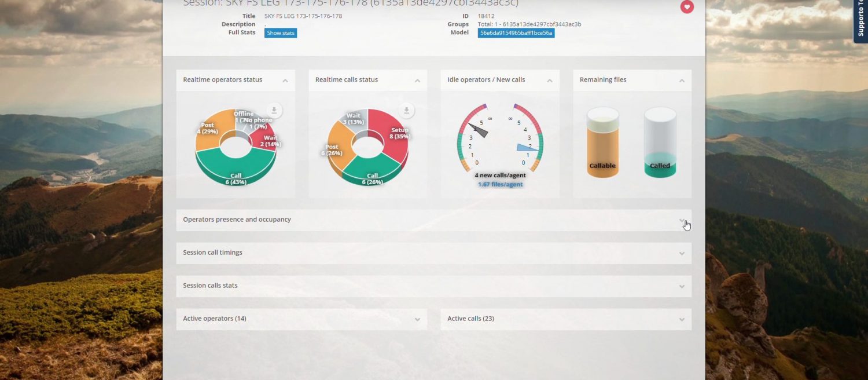Download the Realtime operators status chart
Viewport: 868px width, 380px height.
pos(274,111)
